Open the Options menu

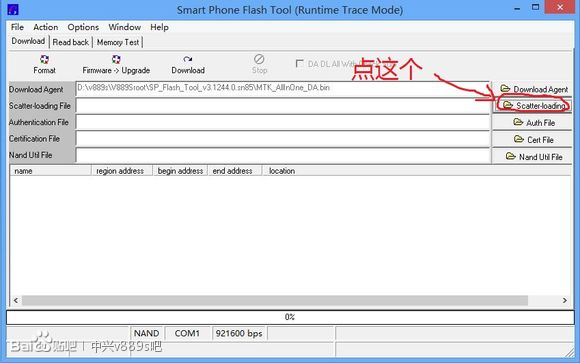click(83, 27)
